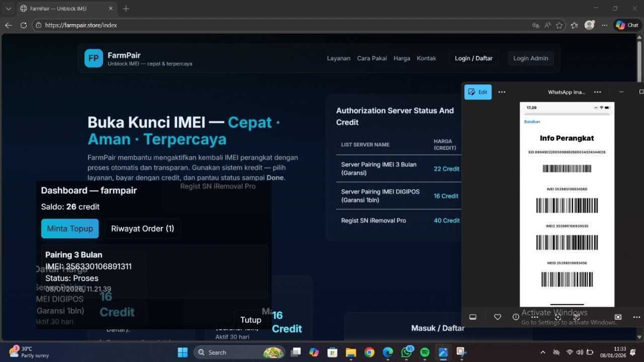This screenshot has width=644, height=362.
Task: Open WhatsApp from taskbar
Action: point(407,352)
